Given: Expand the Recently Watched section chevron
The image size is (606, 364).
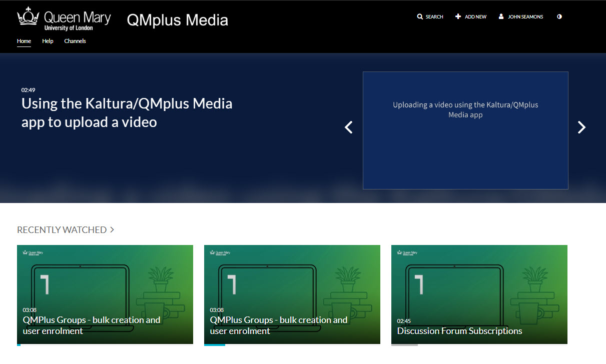Looking at the screenshot, I should tap(111, 229).
